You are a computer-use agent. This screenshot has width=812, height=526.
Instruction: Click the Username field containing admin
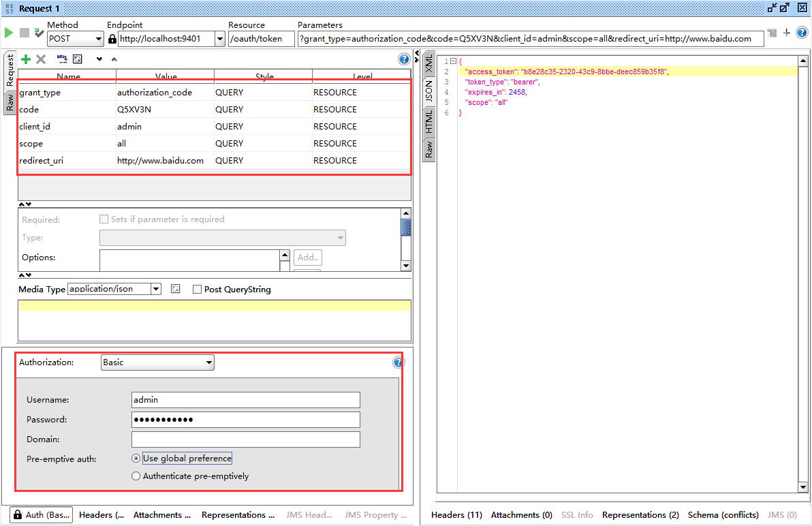(x=245, y=400)
